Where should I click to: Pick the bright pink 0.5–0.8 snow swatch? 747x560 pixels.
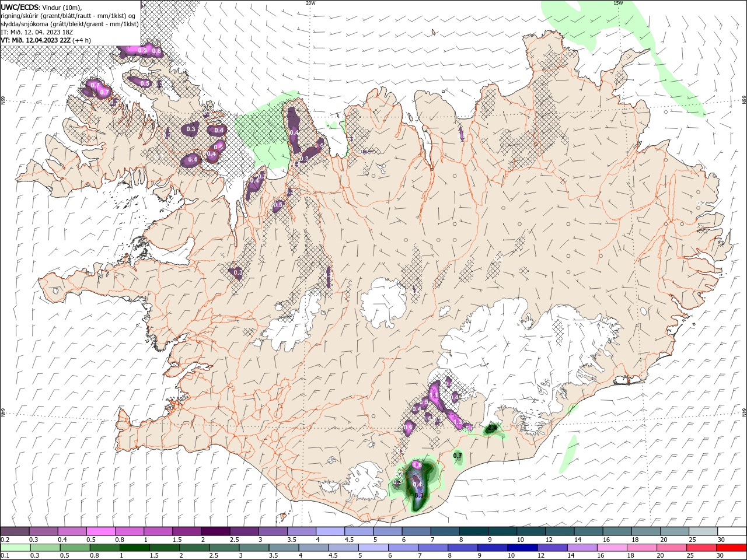point(100,531)
